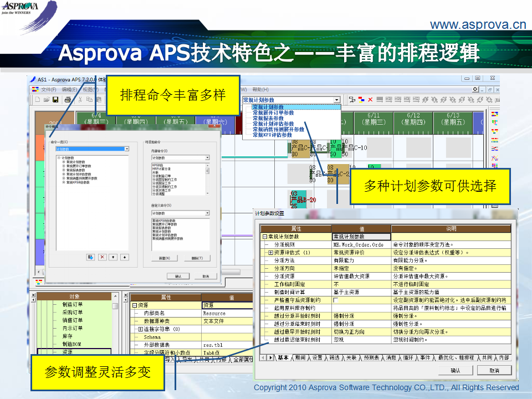Open 自定义命令 计划参数 dropdown
Screen dimensions: 532x399
[x=181, y=213]
